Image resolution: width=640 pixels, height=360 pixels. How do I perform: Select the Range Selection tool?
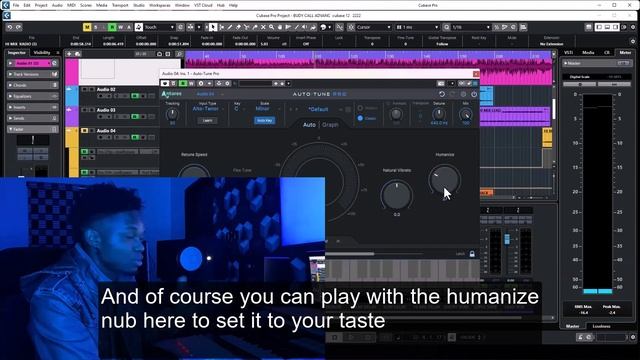click(222, 27)
